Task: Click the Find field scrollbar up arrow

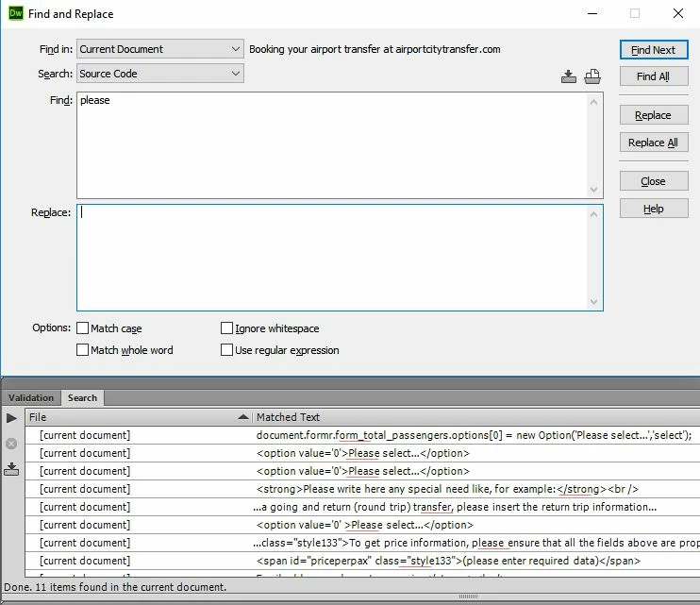Action: (x=593, y=102)
